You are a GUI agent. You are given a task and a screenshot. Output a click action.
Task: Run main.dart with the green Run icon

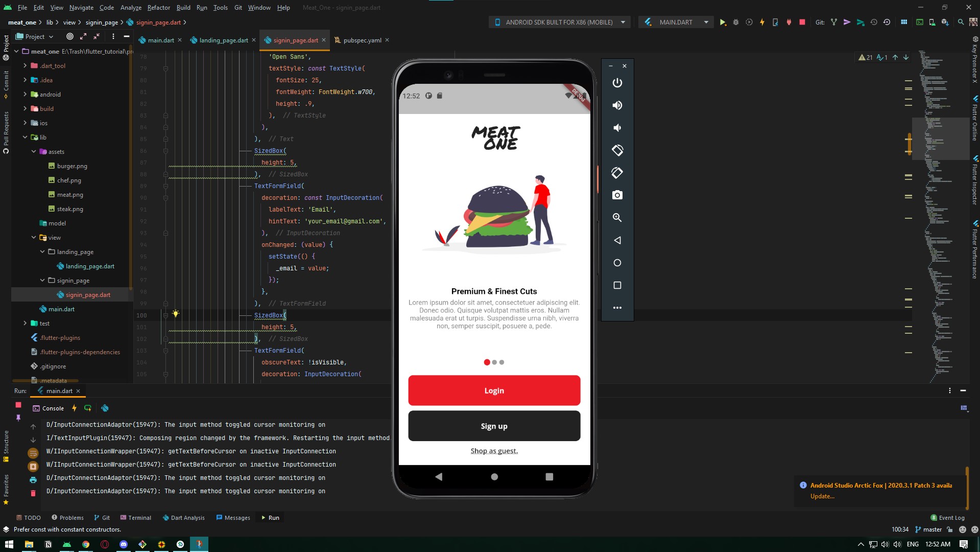coord(723,22)
